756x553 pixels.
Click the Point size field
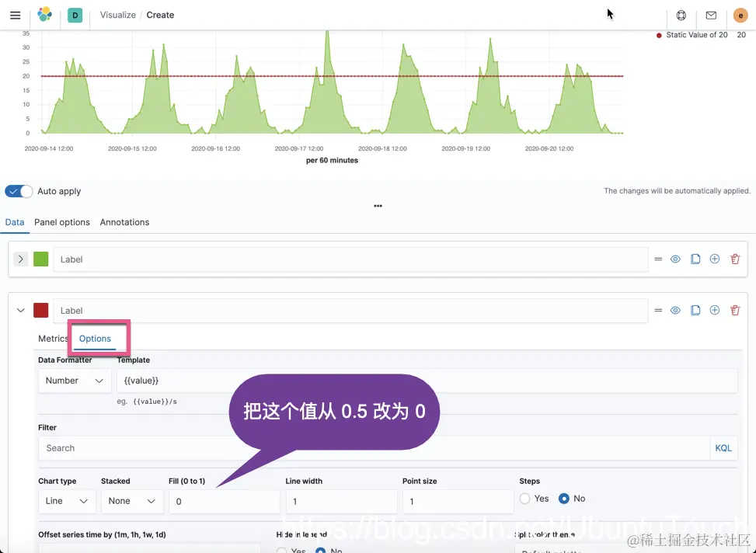pyautogui.click(x=458, y=502)
